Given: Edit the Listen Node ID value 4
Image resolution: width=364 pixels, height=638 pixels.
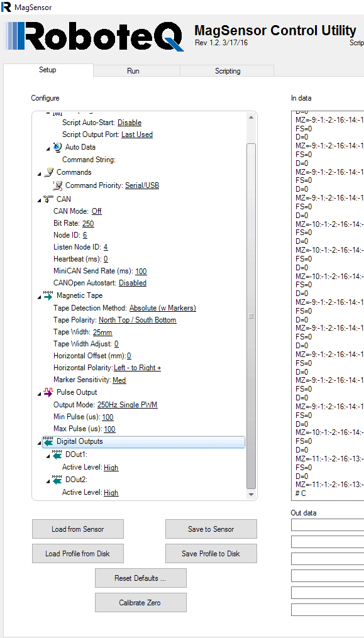Looking at the screenshot, I should [106, 247].
